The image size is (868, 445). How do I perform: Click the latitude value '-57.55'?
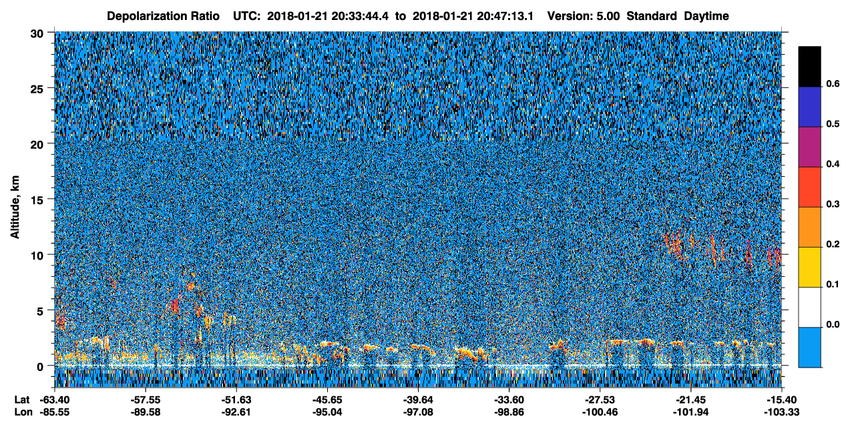[145, 400]
